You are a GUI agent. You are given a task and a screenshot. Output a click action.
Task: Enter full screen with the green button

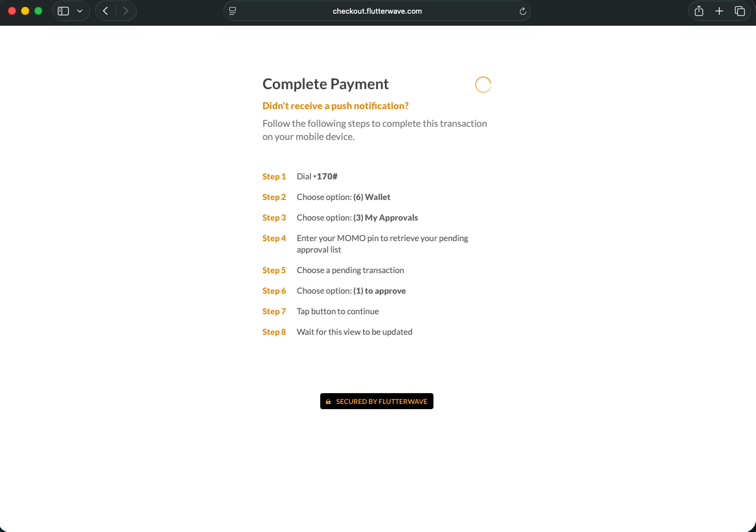[38, 11]
